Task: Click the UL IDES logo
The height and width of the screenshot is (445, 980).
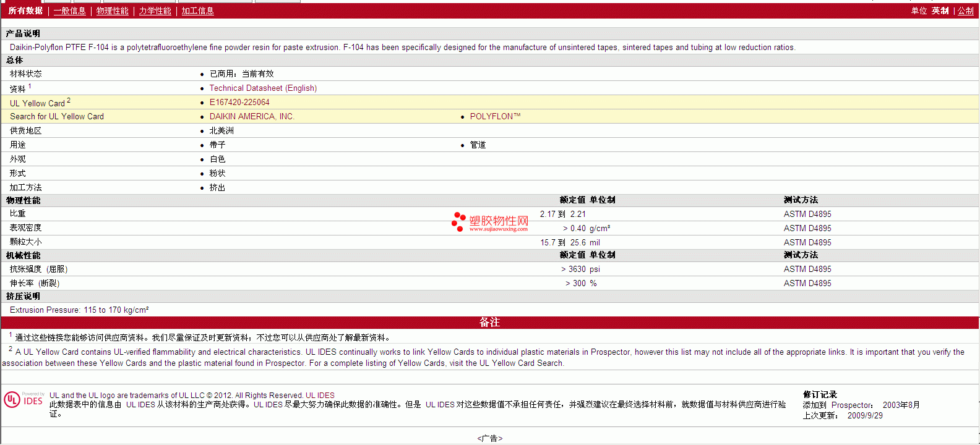Action: [x=24, y=400]
